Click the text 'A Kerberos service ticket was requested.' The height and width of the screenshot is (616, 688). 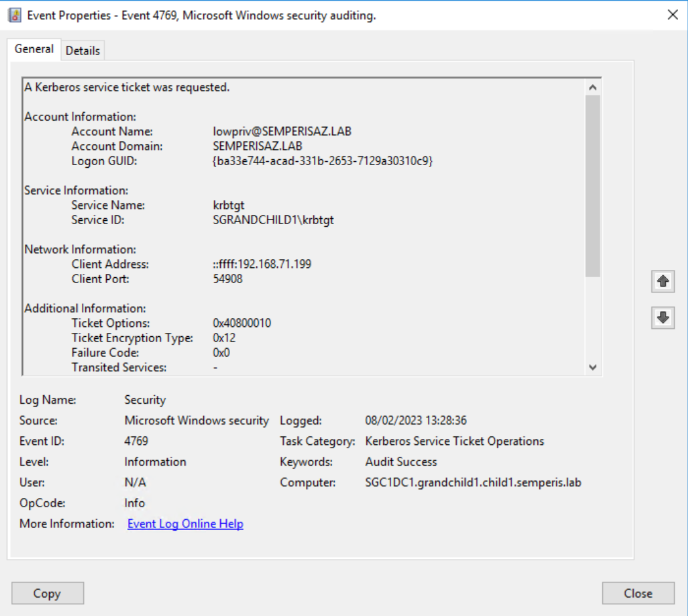tap(127, 87)
